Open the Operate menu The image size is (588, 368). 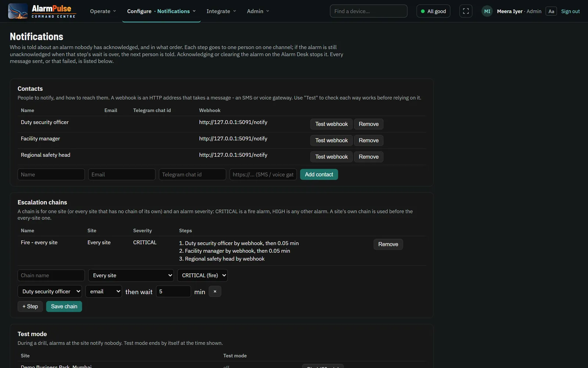click(x=103, y=11)
